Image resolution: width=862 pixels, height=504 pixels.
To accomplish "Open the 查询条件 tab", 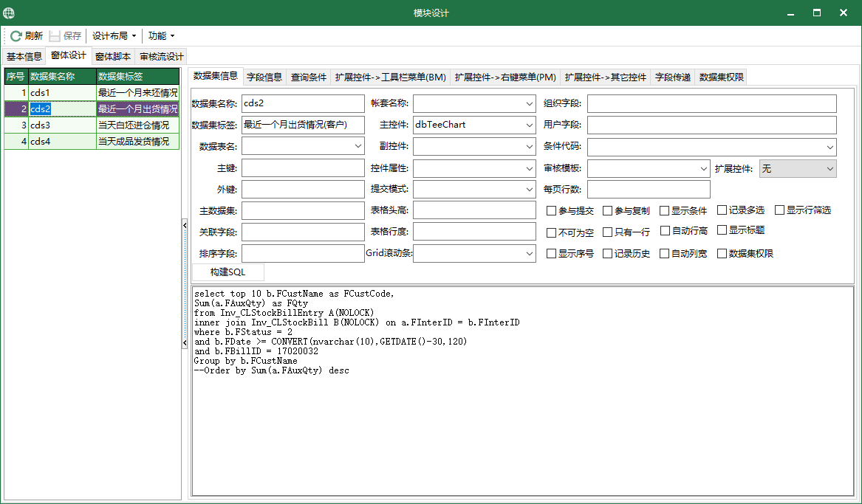I will pos(309,77).
